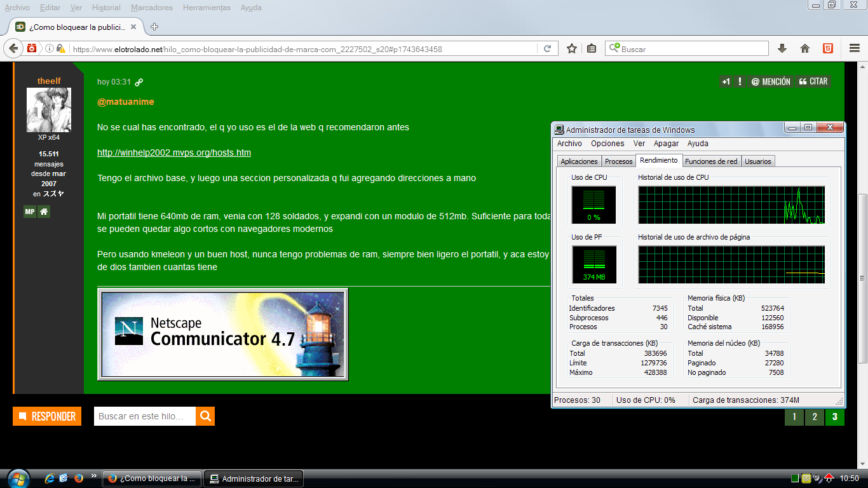The height and width of the screenshot is (488, 868).
Task: Open the Historial menu in Firefox
Action: point(106,8)
